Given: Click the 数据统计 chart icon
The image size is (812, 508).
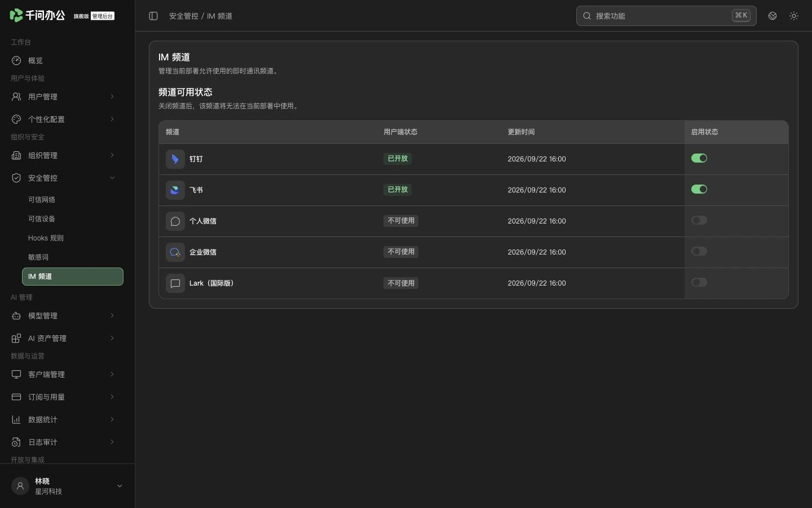Looking at the screenshot, I should (16, 419).
